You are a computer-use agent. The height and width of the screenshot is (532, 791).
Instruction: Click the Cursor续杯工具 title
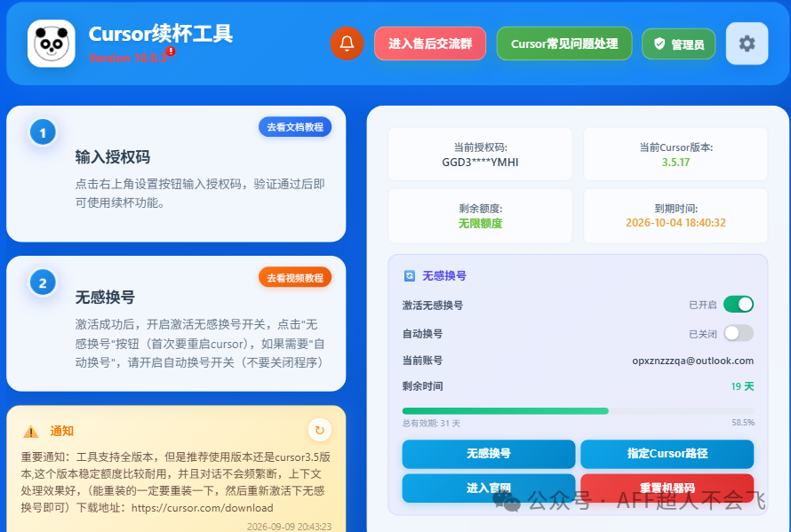point(160,34)
